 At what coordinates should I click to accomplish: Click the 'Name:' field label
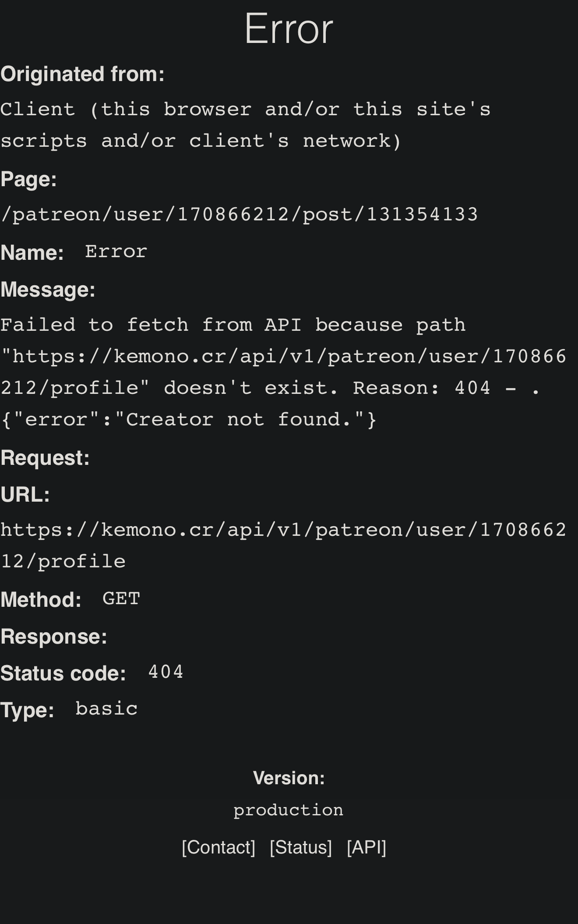(32, 253)
